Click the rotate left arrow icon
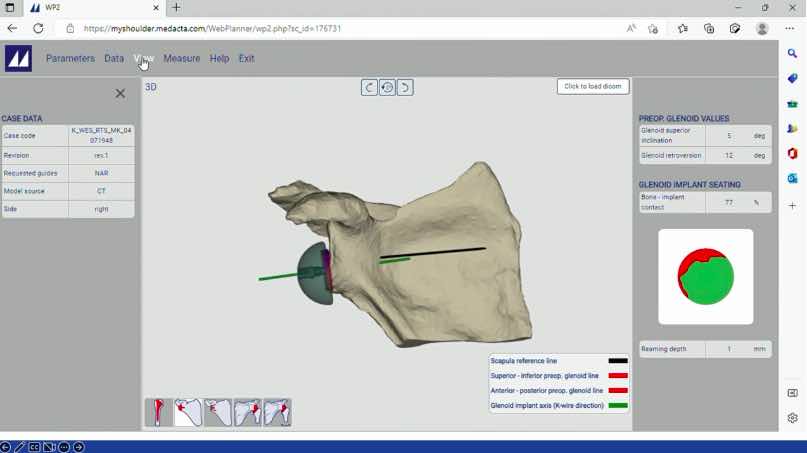 [x=369, y=88]
